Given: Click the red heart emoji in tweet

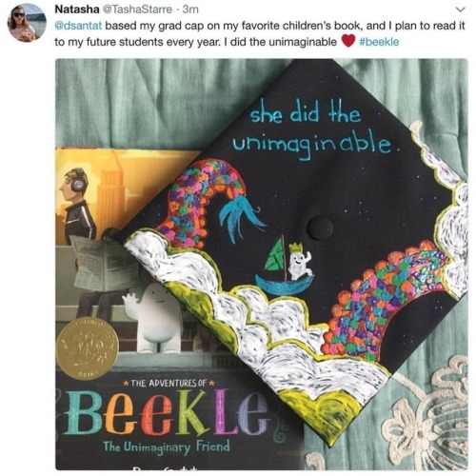Looking at the screenshot, I should (x=347, y=42).
